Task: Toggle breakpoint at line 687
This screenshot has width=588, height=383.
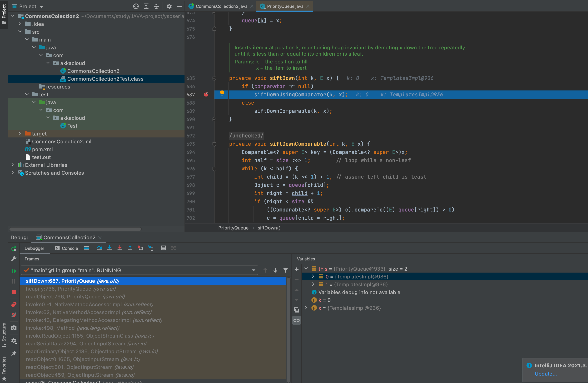Action: point(206,94)
